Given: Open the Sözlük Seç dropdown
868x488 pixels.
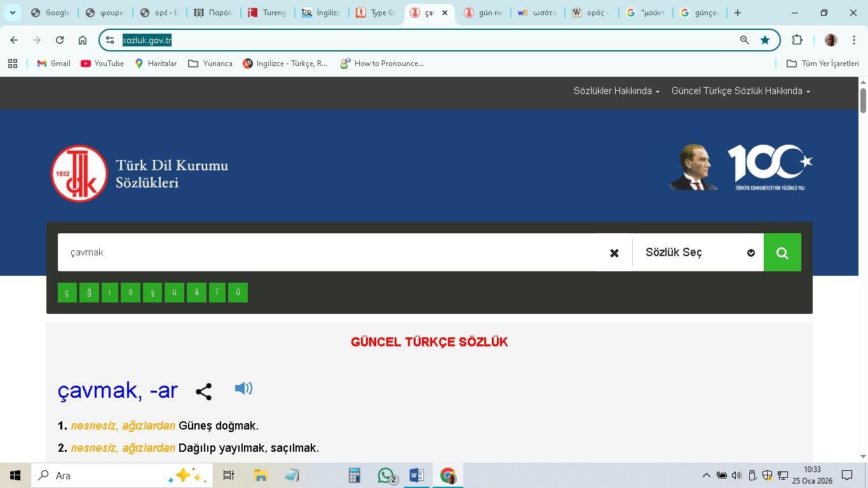Looking at the screenshot, I should point(698,253).
